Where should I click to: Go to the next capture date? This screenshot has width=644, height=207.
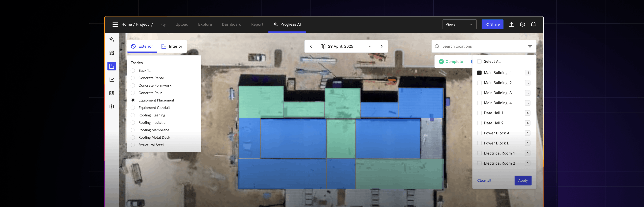pos(381,46)
